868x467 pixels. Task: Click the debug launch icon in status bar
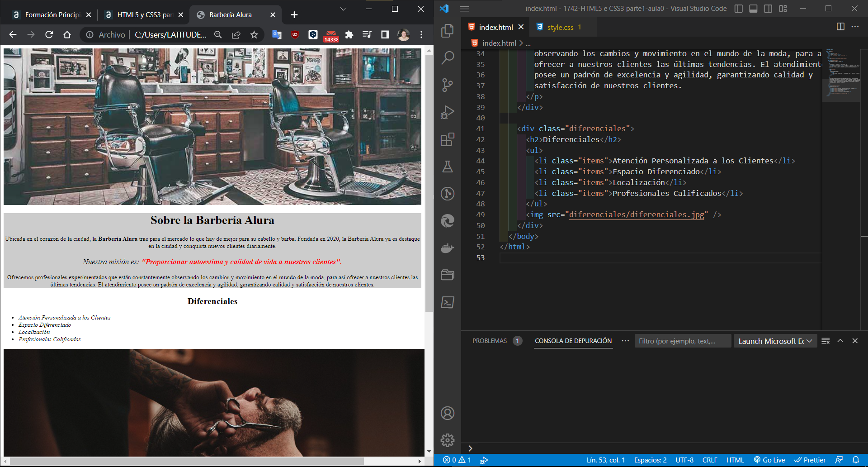tap(484, 460)
